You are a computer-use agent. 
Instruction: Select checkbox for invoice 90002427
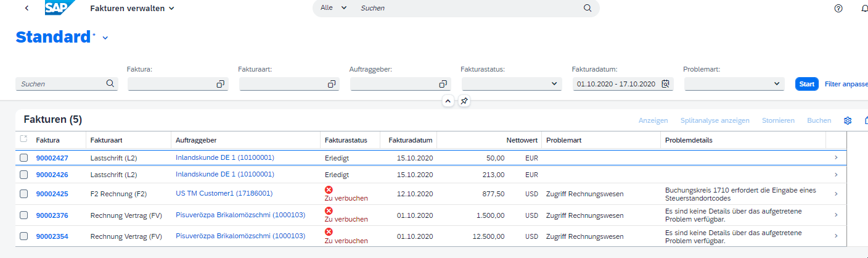pos(23,158)
